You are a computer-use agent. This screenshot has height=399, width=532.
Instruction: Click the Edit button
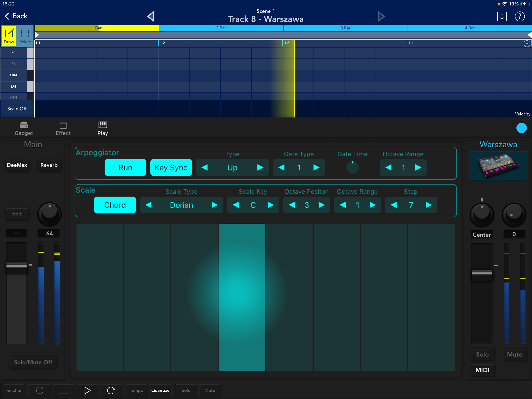pyautogui.click(x=17, y=214)
